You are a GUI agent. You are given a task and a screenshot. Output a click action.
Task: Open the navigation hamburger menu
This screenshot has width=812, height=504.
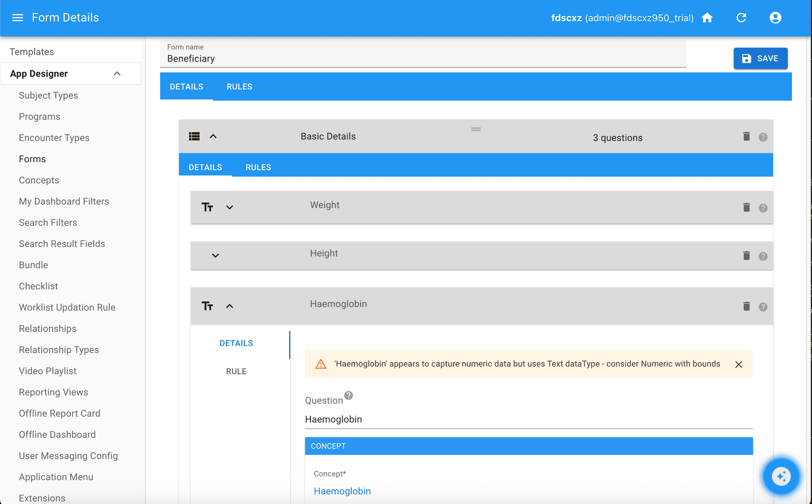coord(17,17)
